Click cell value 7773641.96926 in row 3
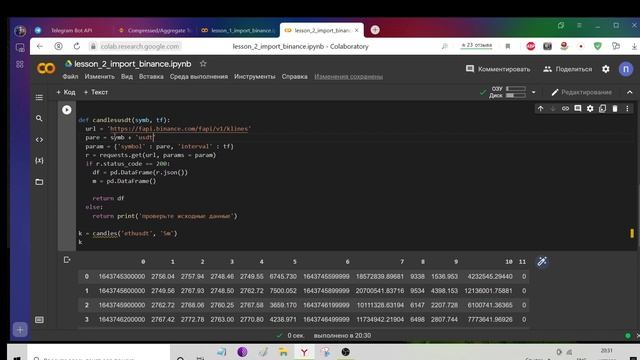 point(490,319)
